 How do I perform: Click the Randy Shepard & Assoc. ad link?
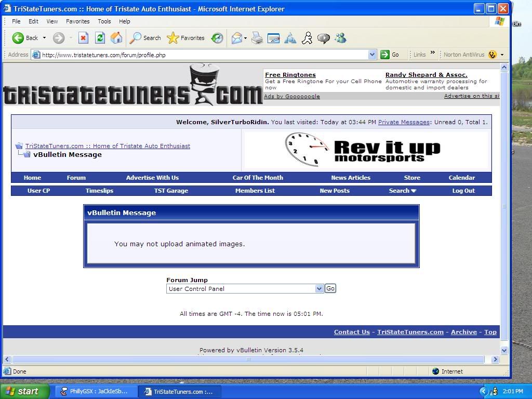point(427,75)
